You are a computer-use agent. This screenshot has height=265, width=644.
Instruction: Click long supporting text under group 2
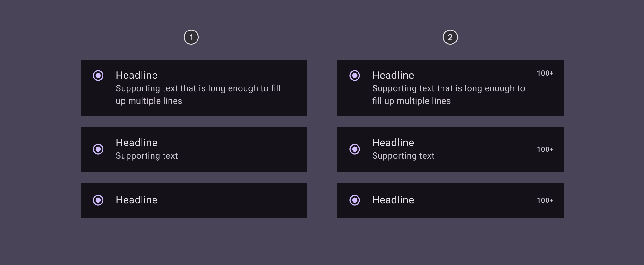point(448,95)
